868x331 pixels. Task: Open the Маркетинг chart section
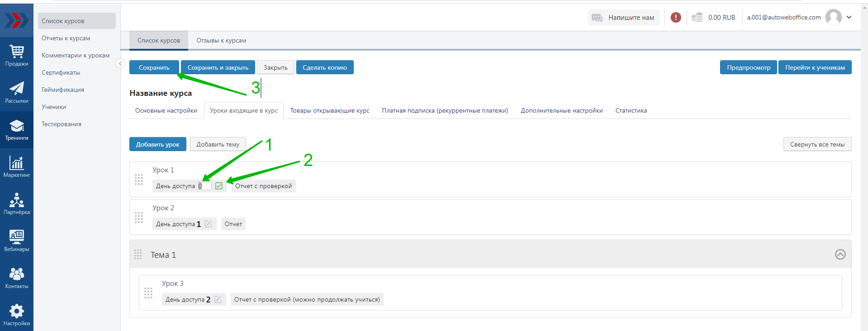click(17, 166)
